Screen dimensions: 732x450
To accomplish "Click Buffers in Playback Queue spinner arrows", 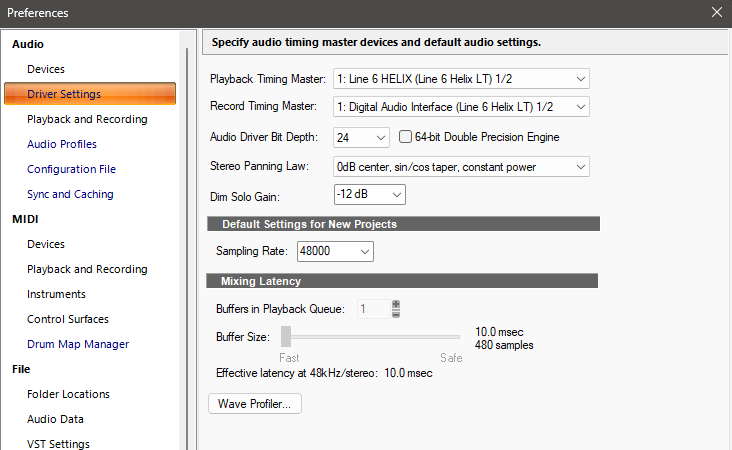I will click(396, 309).
